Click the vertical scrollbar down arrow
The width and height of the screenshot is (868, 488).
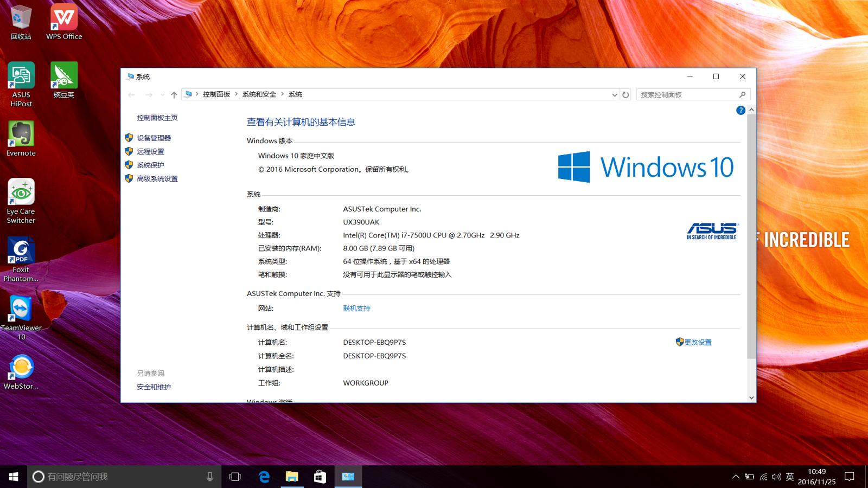click(x=751, y=397)
